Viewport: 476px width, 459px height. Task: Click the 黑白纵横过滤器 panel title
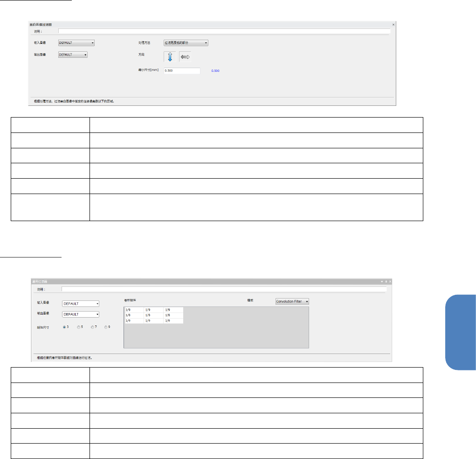coord(41,25)
